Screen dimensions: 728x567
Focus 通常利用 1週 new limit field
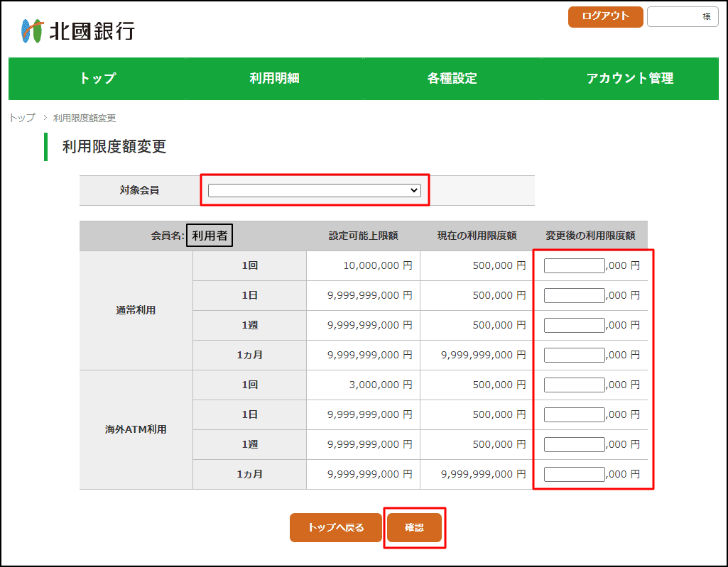point(574,325)
